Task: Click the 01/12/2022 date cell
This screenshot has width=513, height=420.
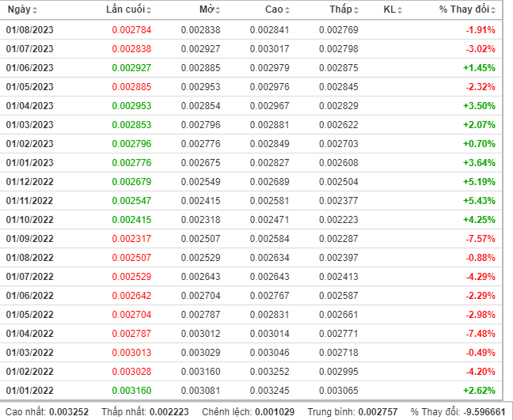Action: [29, 181]
